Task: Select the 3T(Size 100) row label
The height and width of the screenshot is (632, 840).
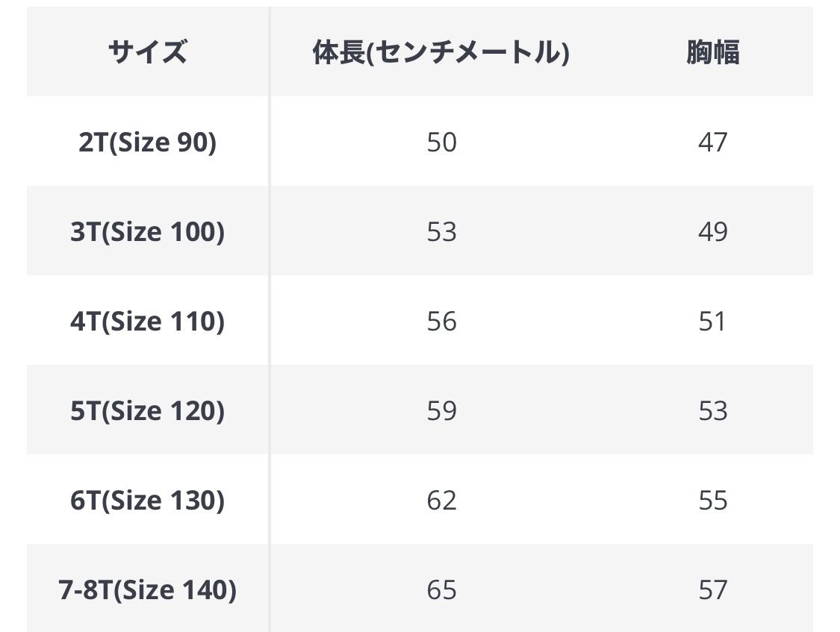Action: [147, 231]
